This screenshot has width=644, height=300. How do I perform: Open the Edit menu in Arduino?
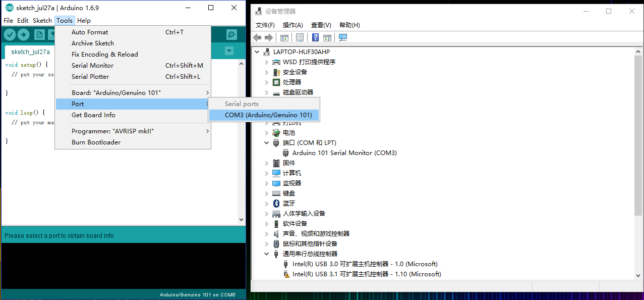click(x=23, y=20)
